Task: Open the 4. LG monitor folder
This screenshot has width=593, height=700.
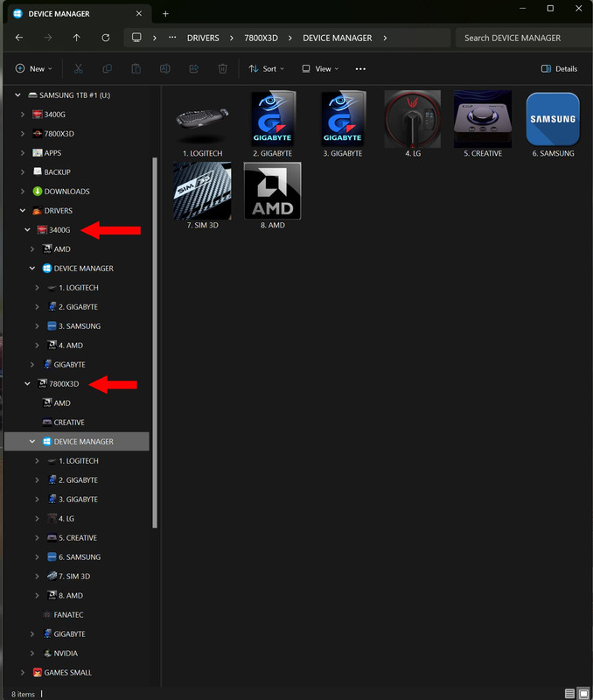Action: (413, 124)
